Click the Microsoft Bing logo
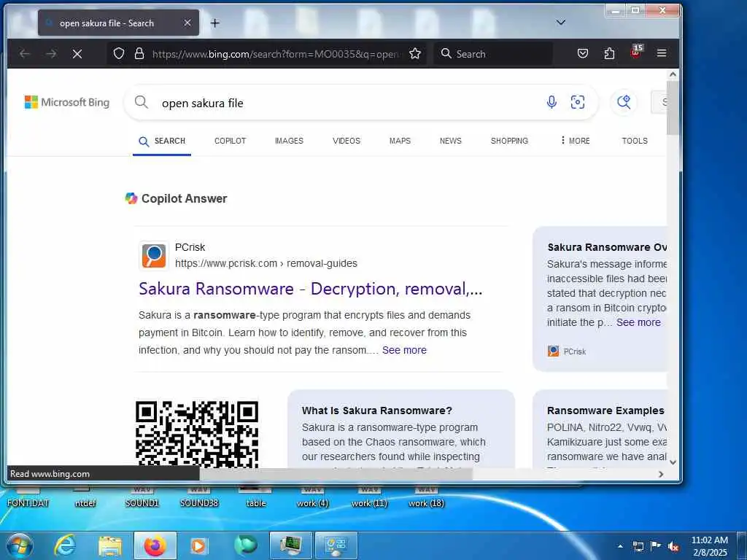Viewport: 747px width, 560px height. point(66,102)
